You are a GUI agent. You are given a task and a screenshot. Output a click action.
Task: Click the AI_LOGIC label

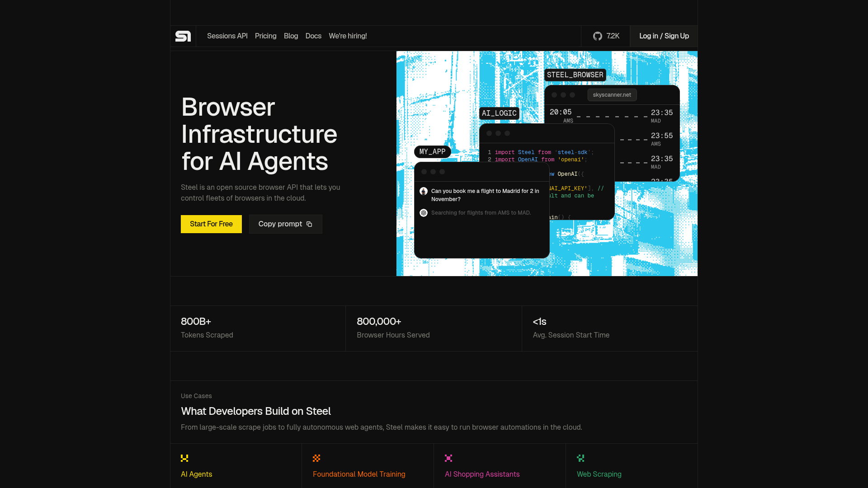(499, 113)
